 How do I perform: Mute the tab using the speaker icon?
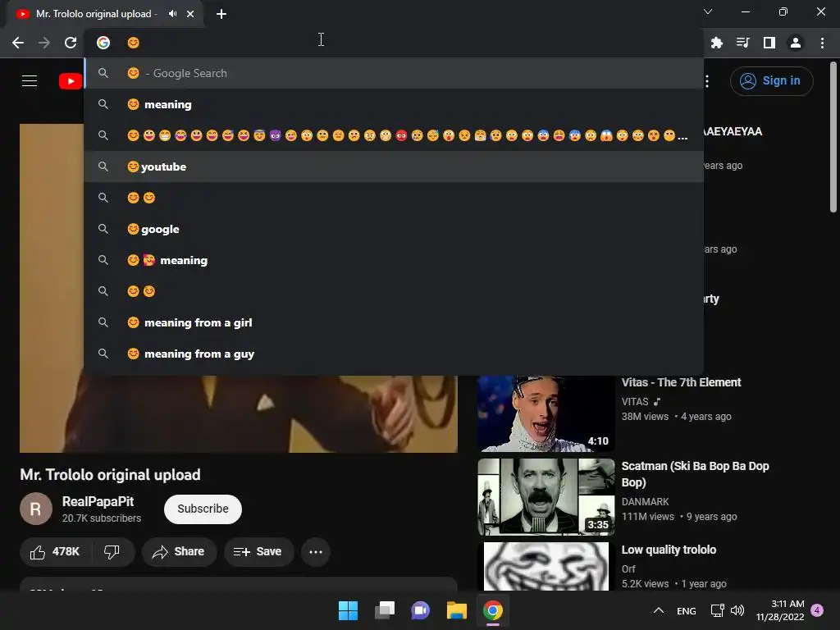click(x=172, y=14)
